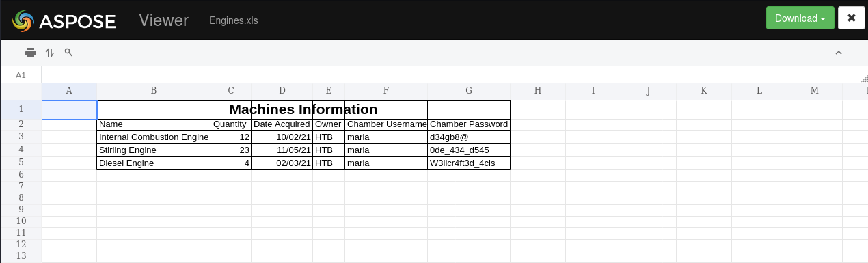This screenshot has height=263, width=868.
Task: Click the Viewer title link
Action: point(163,20)
